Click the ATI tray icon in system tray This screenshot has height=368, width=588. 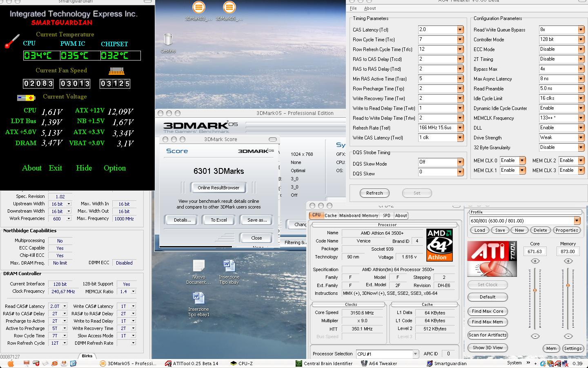558,363
